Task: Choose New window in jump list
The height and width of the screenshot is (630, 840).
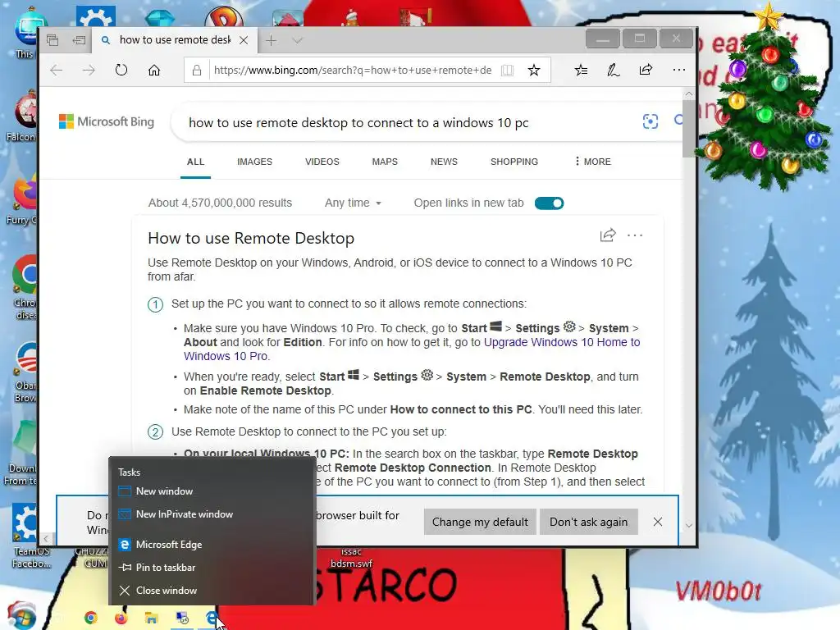Action: point(211,491)
